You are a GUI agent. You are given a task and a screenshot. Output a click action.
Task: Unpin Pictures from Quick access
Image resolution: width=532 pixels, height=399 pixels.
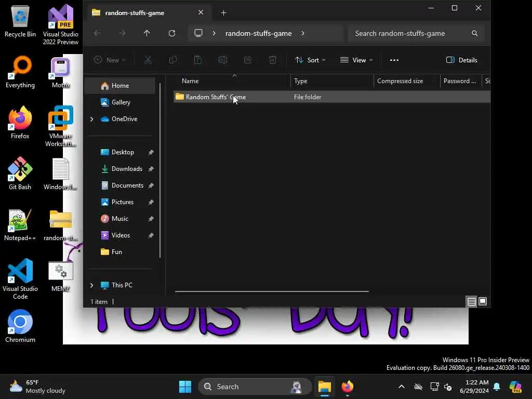tap(151, 202)
